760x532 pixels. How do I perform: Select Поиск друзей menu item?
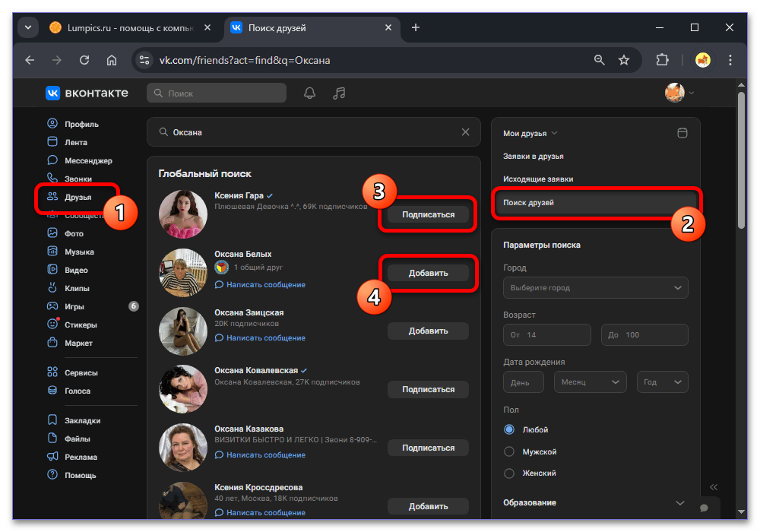595,202
